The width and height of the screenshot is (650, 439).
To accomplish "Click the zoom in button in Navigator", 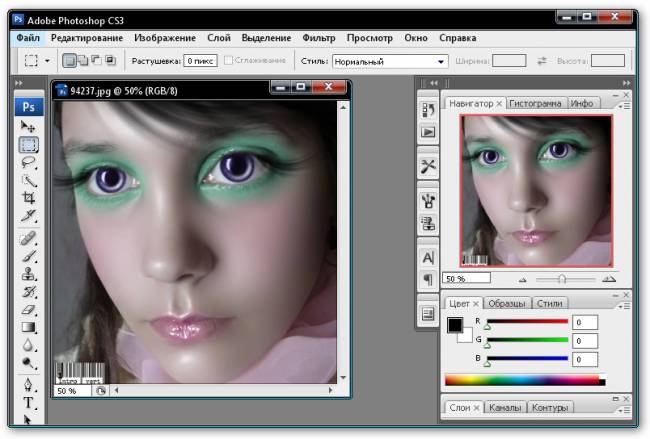I will tap(609, 279).
